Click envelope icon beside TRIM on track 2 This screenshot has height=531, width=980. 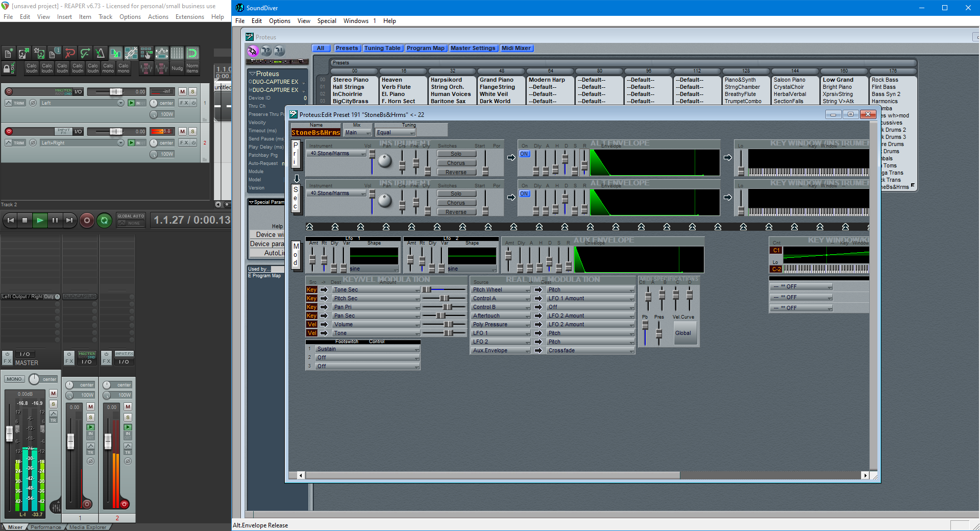9,142
